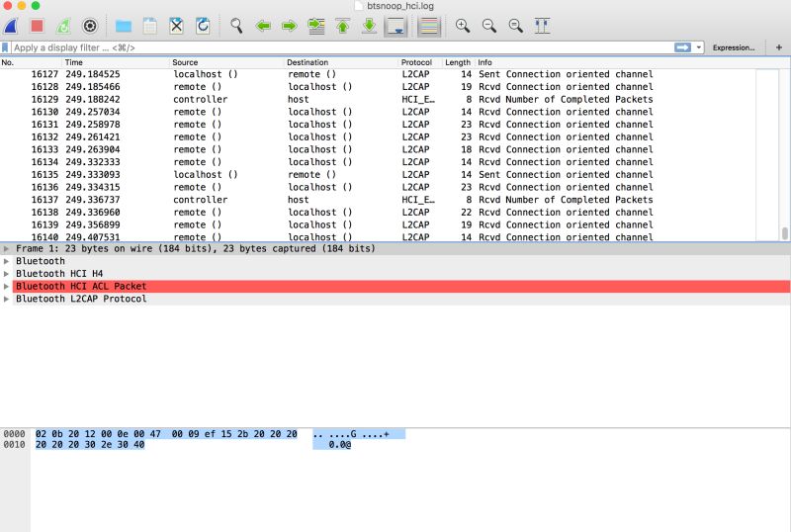The height and width of the screenshot is (532, 791).
Task: Find a packet with the magnifier icon
Action: (x=236, y=26)
